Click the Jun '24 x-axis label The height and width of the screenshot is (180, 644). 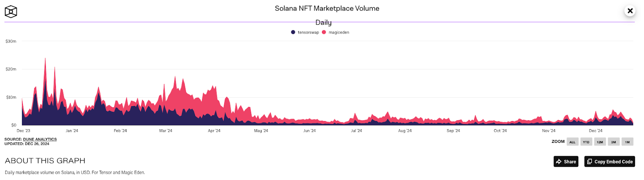310,131
